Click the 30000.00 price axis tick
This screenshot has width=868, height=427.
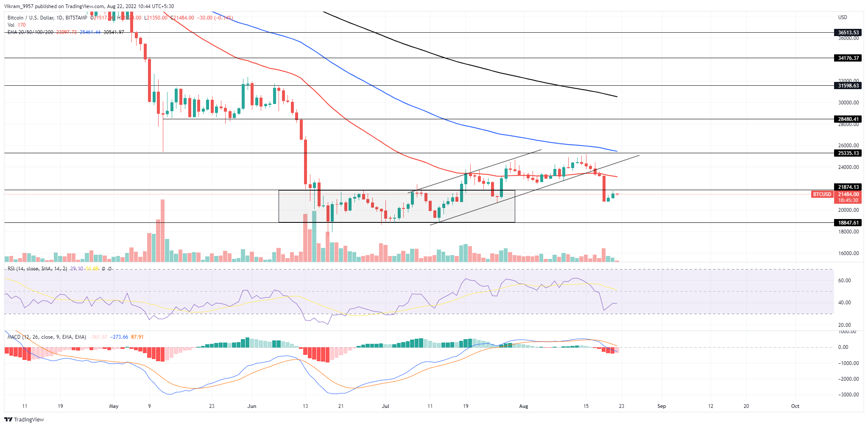tap(848, 102)
